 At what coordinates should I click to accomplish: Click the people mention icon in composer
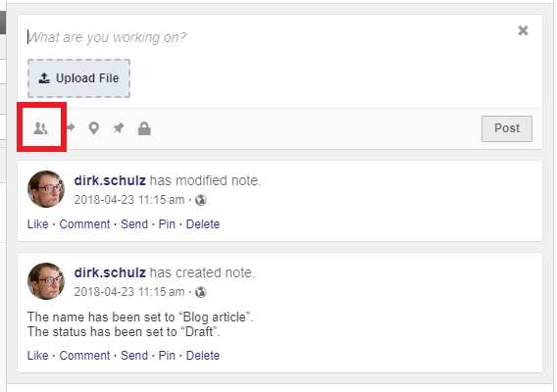coord(41,128)
